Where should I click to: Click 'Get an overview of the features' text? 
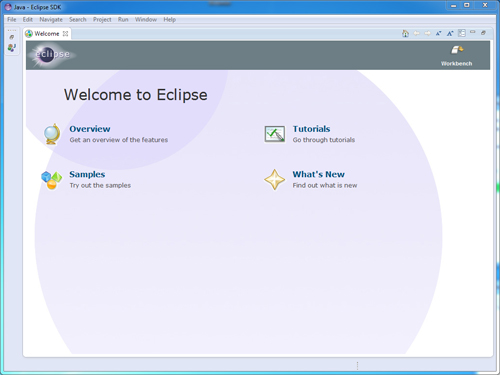click(119, 140)
